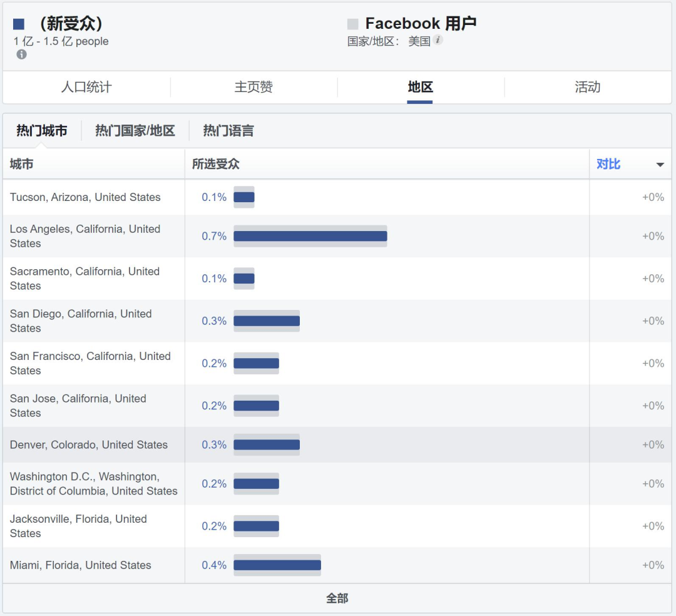Switch to the 人口统计 tab
This screenshot has height=616, width=676.
click(x=86, y=87)
